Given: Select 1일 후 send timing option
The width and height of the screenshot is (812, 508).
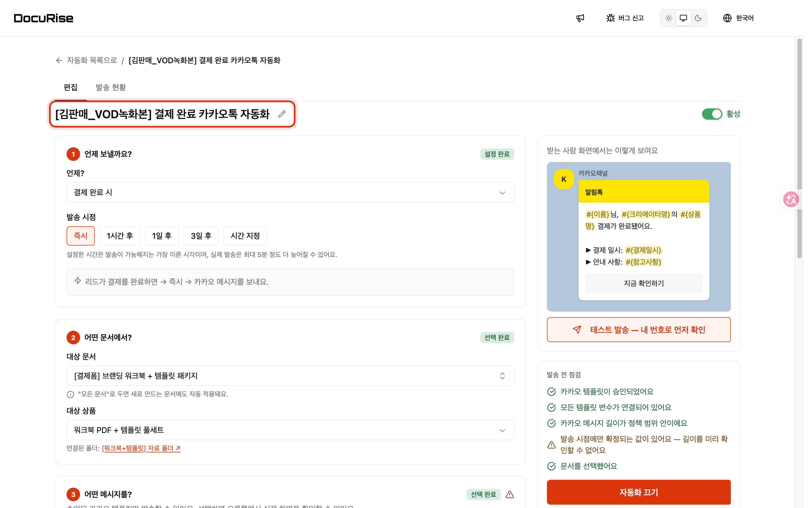Looking at the screenshot, I should pos(162,236).
